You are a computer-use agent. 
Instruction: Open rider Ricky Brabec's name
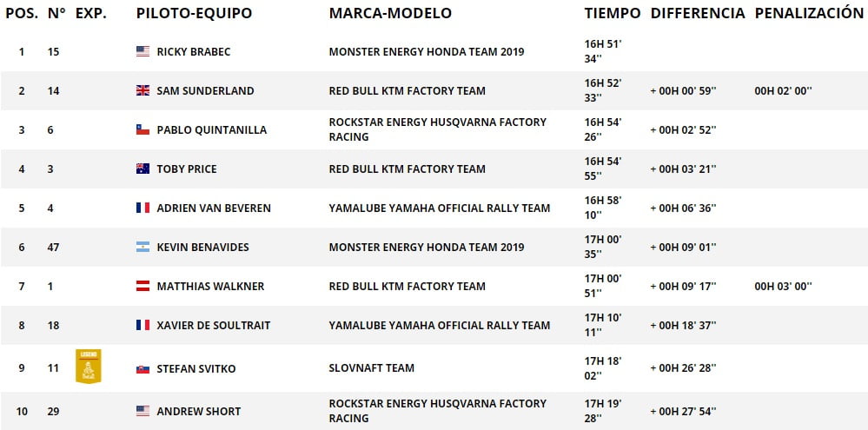(195, 52)
